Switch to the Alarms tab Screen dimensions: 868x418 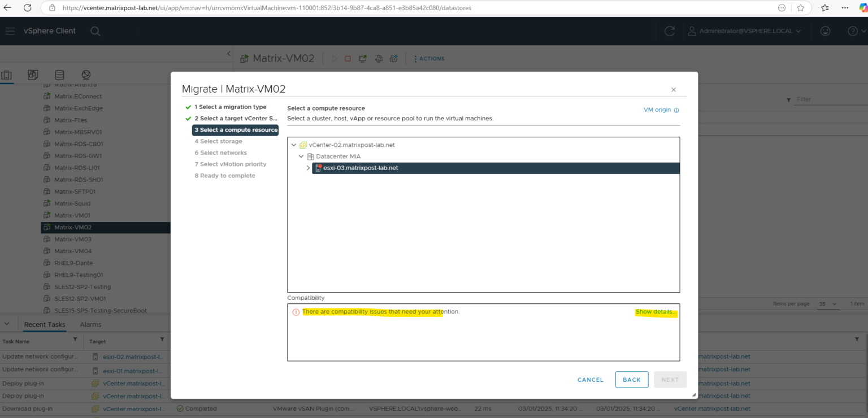click(90, 324)
